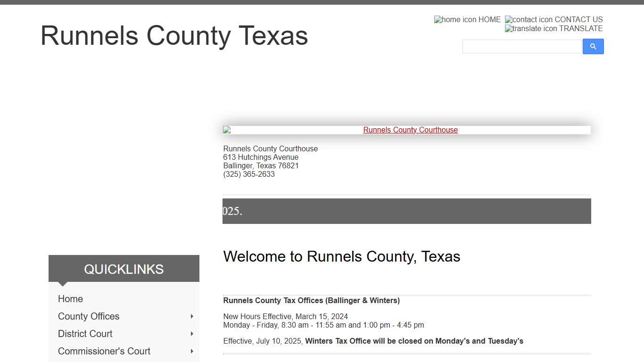Click the Runnels County Texas site title

coord(174,35)
